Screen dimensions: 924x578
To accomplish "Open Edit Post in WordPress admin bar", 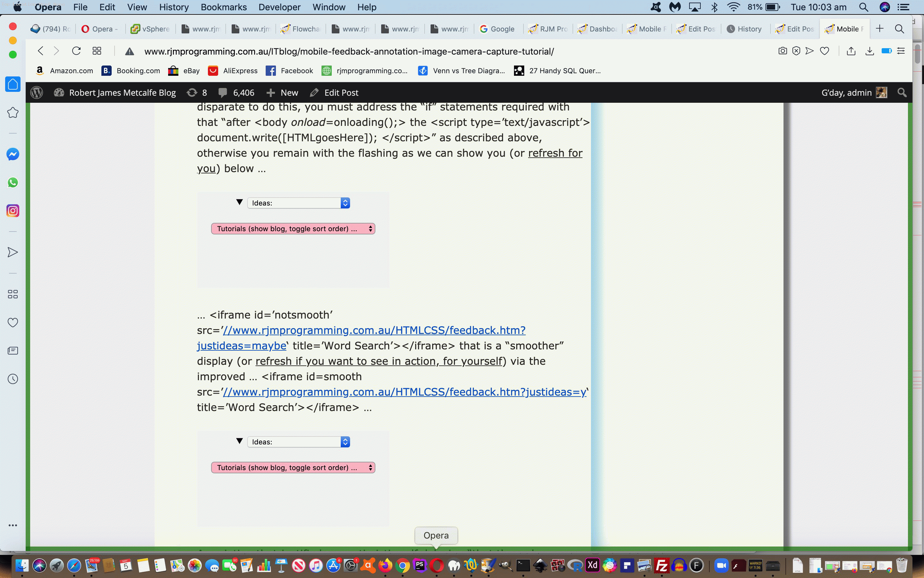I will (334, 92).
